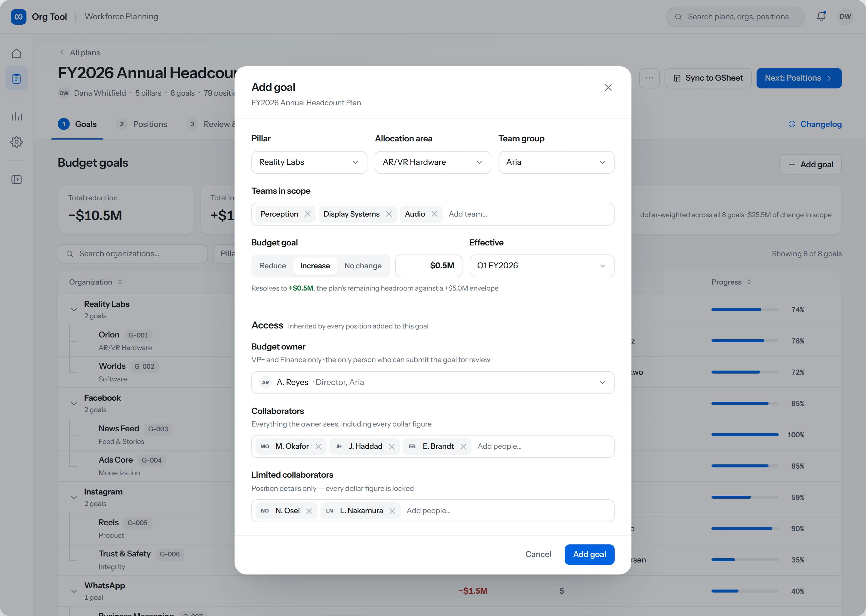Focus the Search organizations field
Viewport: 866px width, 616px height.
click(133, 254)
